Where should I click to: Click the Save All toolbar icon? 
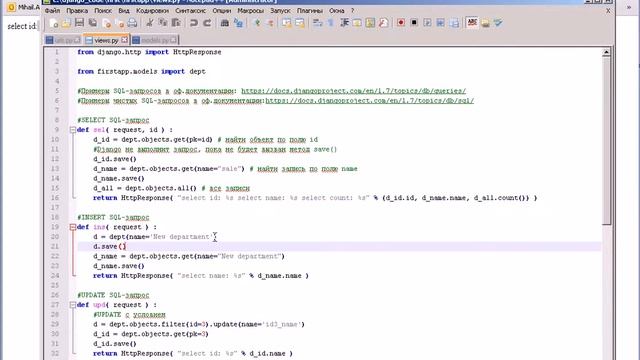point(93,23)
